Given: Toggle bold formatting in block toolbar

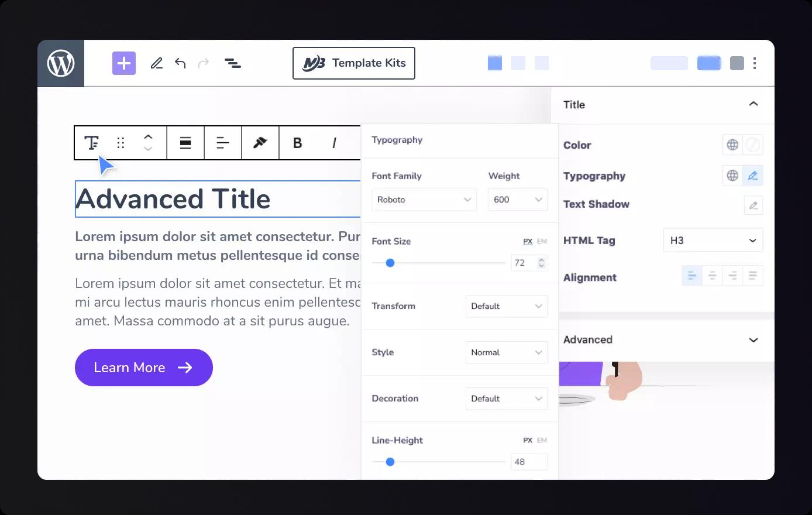Looking at the screenshot, I should [297, 143].
